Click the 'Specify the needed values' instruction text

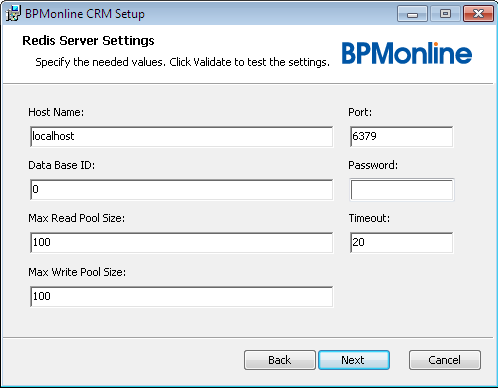[182, 62]
